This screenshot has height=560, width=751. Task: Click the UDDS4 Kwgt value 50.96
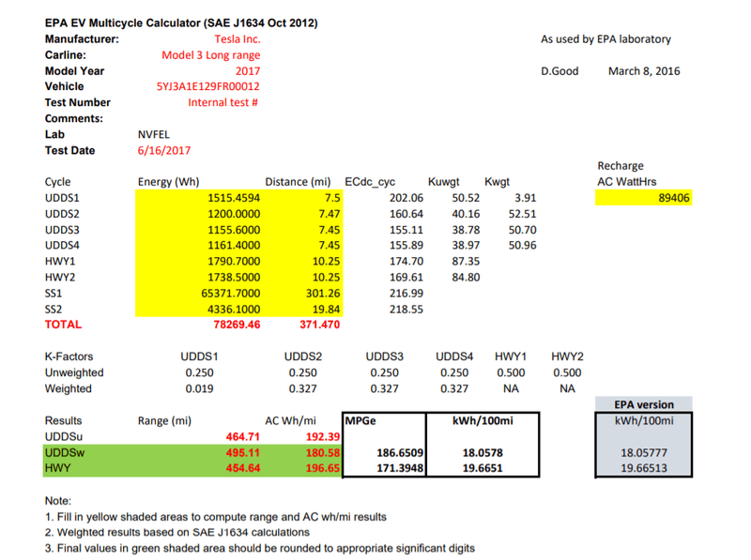[522, 245]
